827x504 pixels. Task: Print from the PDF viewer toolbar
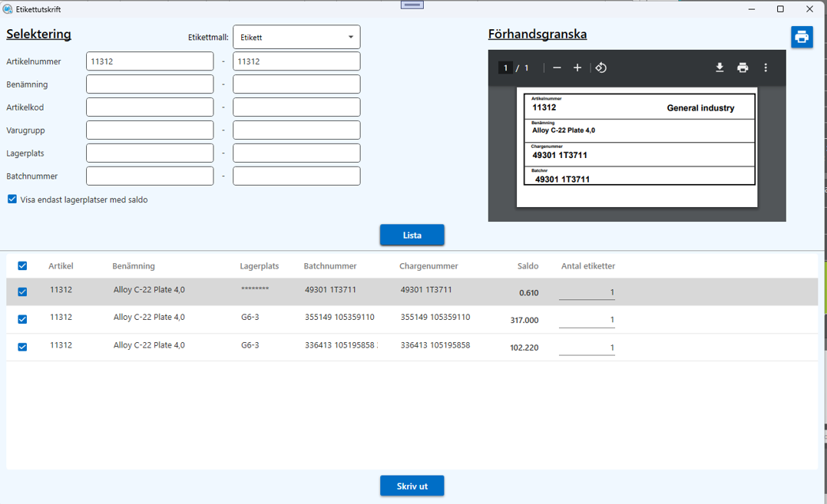(x=743, y=68)
